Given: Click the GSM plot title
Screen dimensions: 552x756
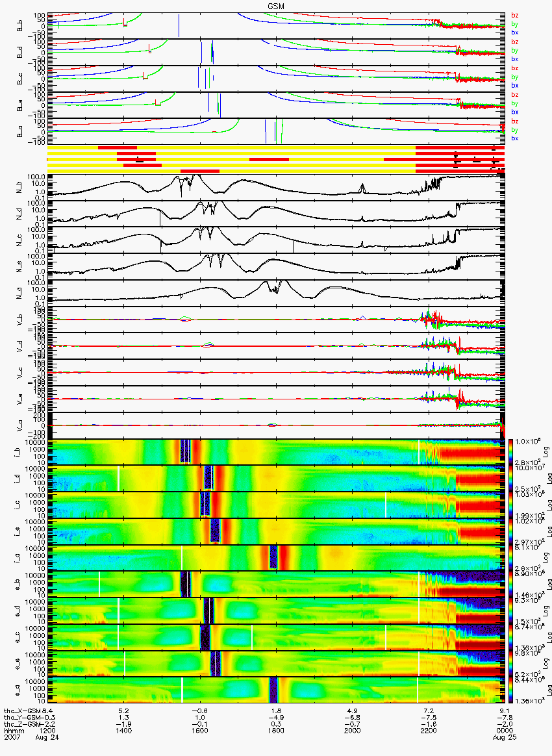Looking at the screenshot, I should point(276,6).
